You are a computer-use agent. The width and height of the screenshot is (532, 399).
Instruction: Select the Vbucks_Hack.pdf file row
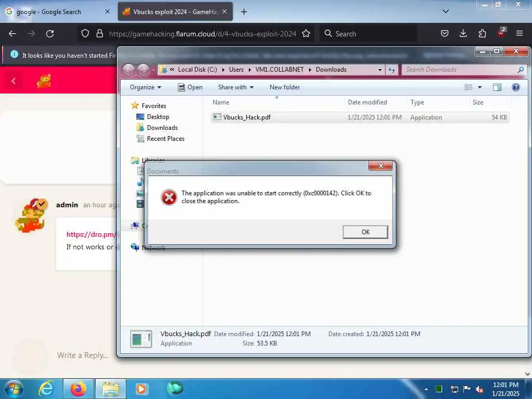[x=360, y=117]
